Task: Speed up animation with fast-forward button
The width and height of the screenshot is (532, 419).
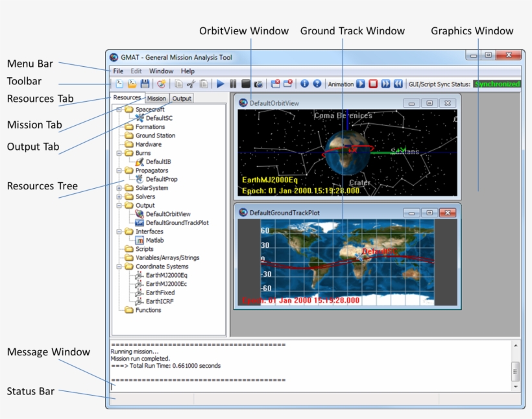Action: [x=386, y=84]
